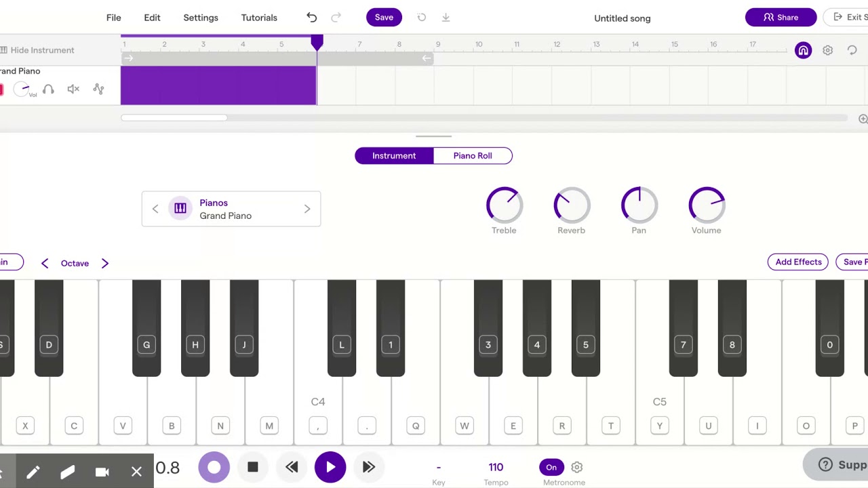868x488 pixels.
Task: Open metronome settings gear
Action: coord(577,467)
